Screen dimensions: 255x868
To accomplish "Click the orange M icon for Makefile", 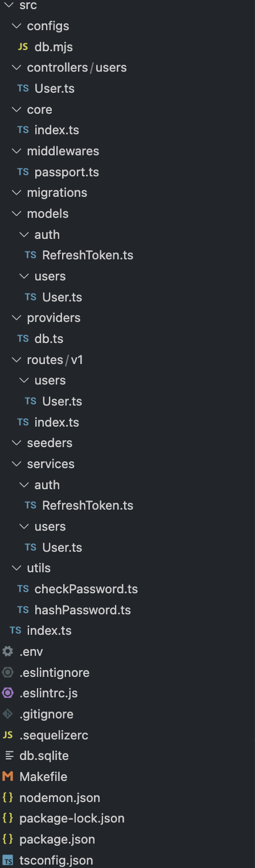I will [7, 776].
